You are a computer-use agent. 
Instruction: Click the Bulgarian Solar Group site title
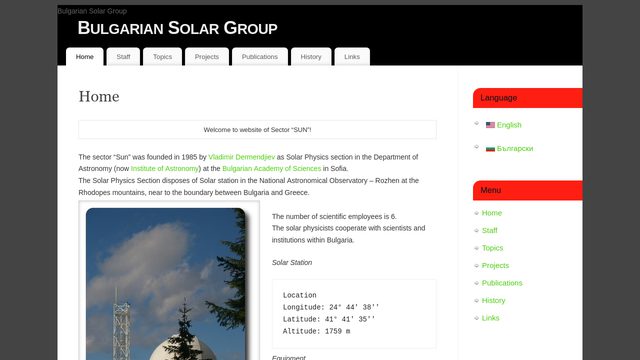(178, 28)
